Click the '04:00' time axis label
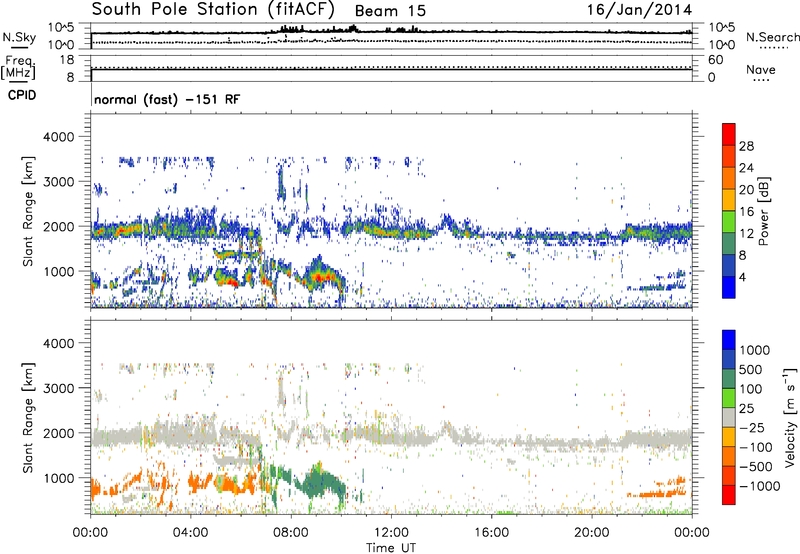This screenshot has width=800, height=554. coord(190,533)
